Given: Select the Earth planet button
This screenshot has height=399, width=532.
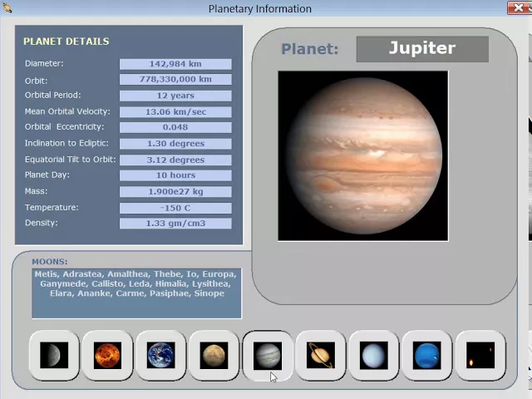Looking at the screenshot, I should pos(160,355).
